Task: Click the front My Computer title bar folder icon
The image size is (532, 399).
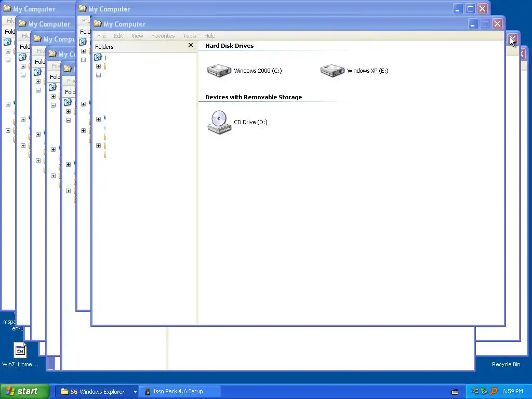Action: 97,23
